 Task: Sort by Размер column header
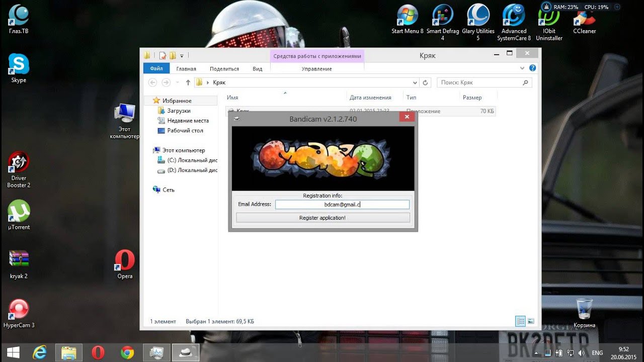[472, 98]
